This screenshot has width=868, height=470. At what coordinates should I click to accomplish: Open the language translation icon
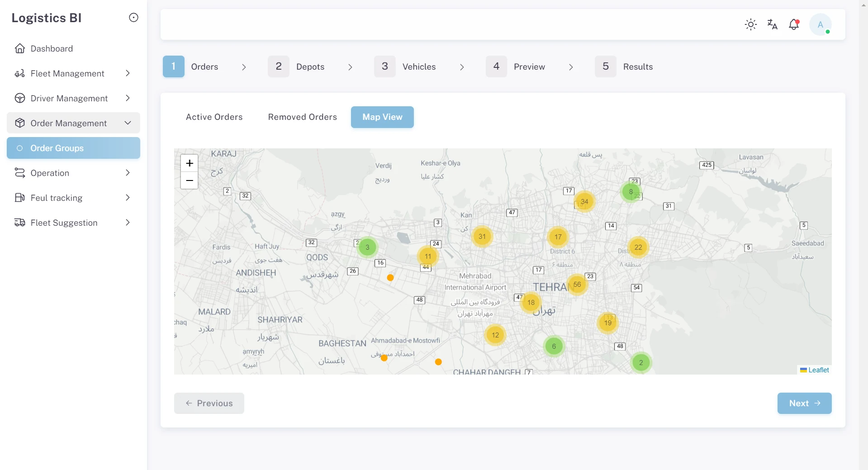[x=773, y=24]
